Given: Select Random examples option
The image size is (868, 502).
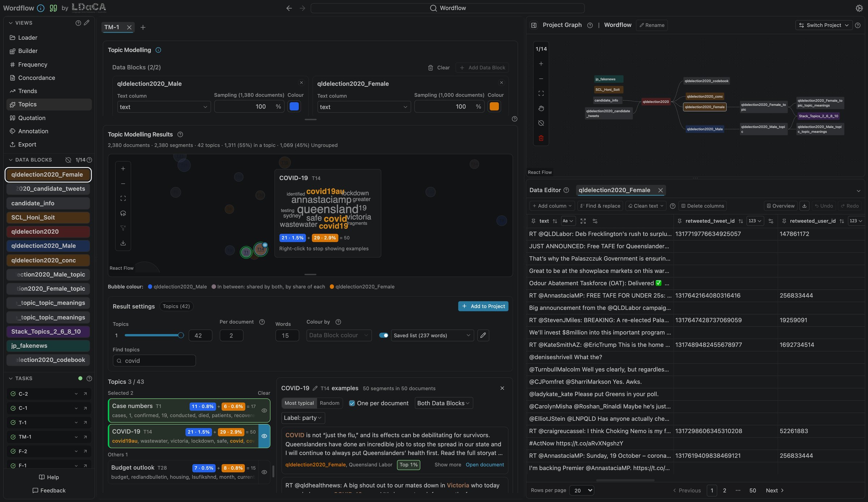Looking at the screenshot, I should pyautogui.click(x=329, y=403).
